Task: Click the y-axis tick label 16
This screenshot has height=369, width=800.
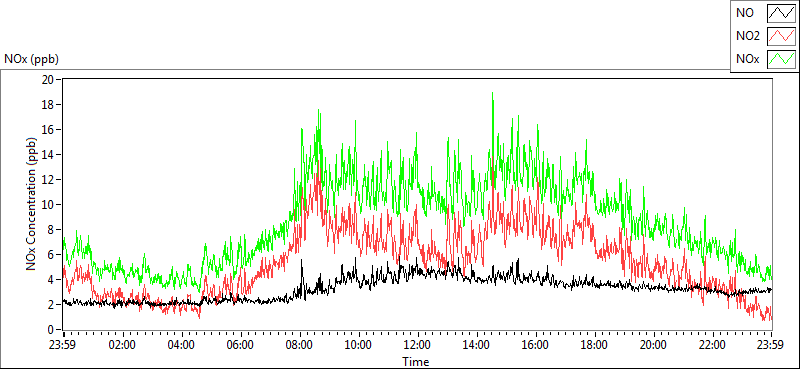Action: [x=48, y=130]
